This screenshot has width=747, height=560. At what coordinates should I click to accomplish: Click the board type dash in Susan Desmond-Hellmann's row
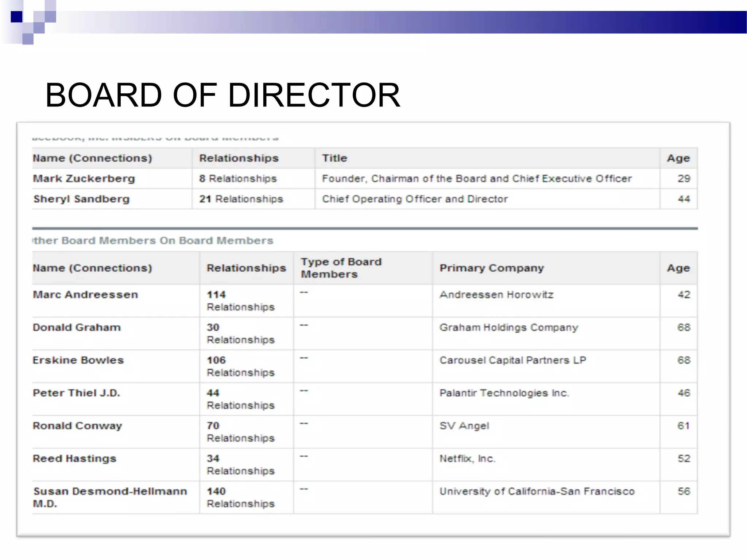pyautogui.click(x=304, y=489)
